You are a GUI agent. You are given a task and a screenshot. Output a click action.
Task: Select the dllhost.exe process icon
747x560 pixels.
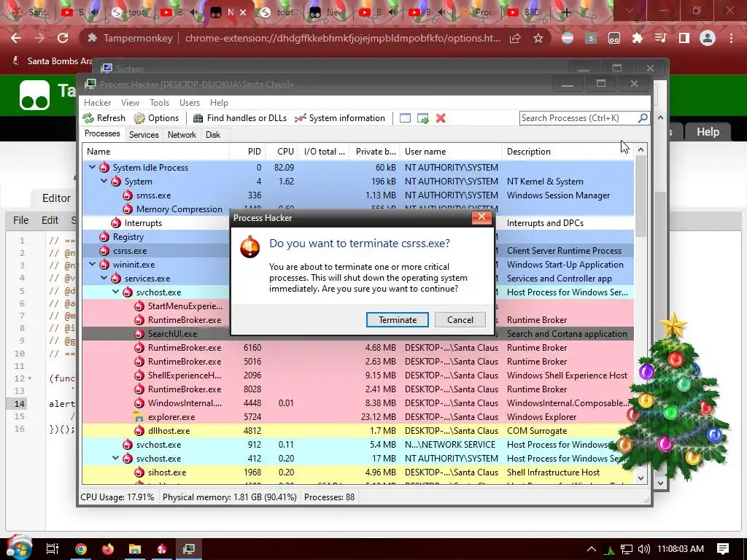[x=139, y=431]
